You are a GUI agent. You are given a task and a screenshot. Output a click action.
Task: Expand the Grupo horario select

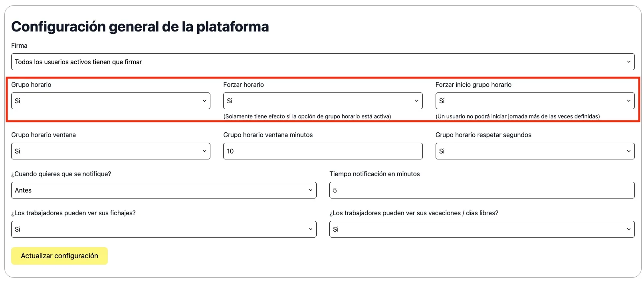pos(111,101)
